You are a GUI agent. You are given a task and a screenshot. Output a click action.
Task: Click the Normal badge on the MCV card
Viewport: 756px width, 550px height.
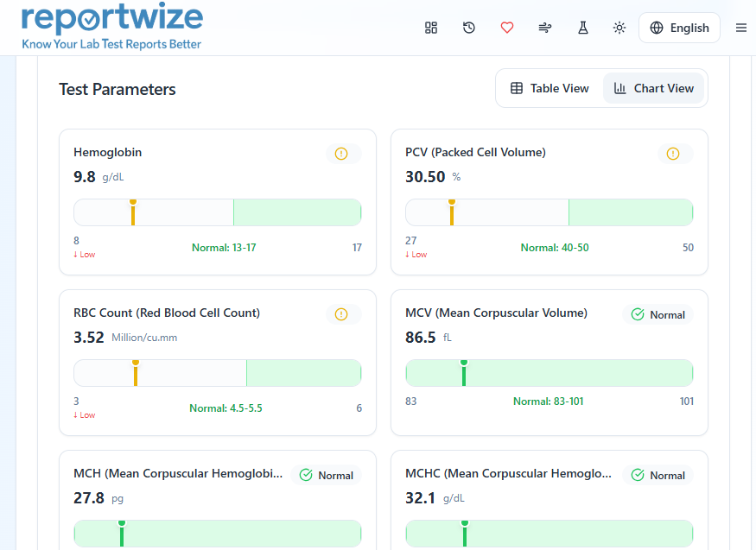tap(658, 314)
